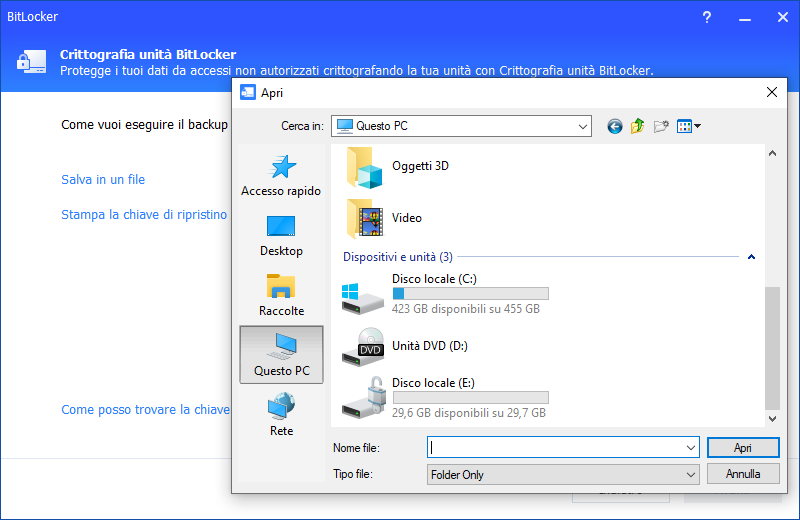The image size is (800, 520).
Task: Click the file list scroll down arrow
Action: [772, 418]
